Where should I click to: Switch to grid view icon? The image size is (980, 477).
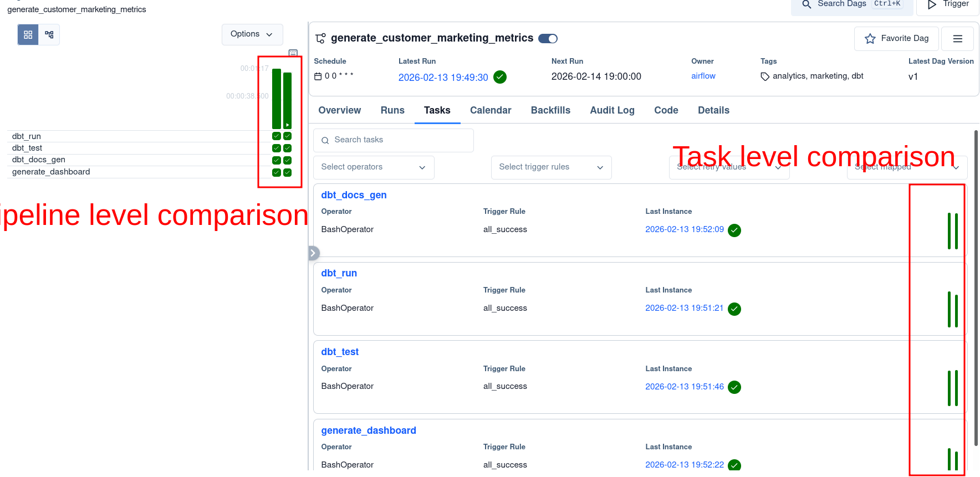[28, 35]
